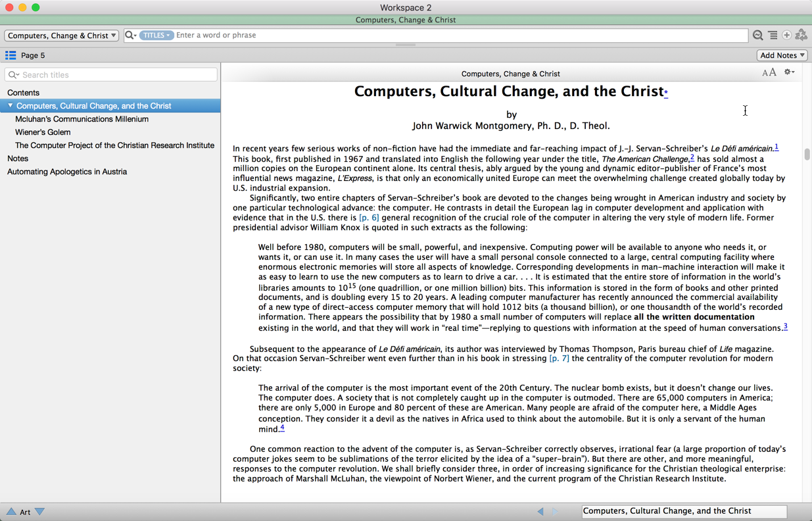Click the main heading Computers, Cultural Change

tap(509, 91)
